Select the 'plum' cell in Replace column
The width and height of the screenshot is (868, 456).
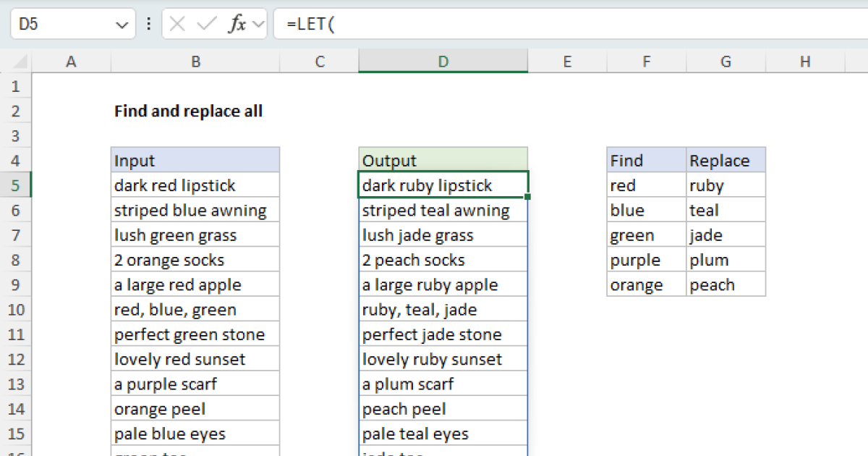click(726, 260)
